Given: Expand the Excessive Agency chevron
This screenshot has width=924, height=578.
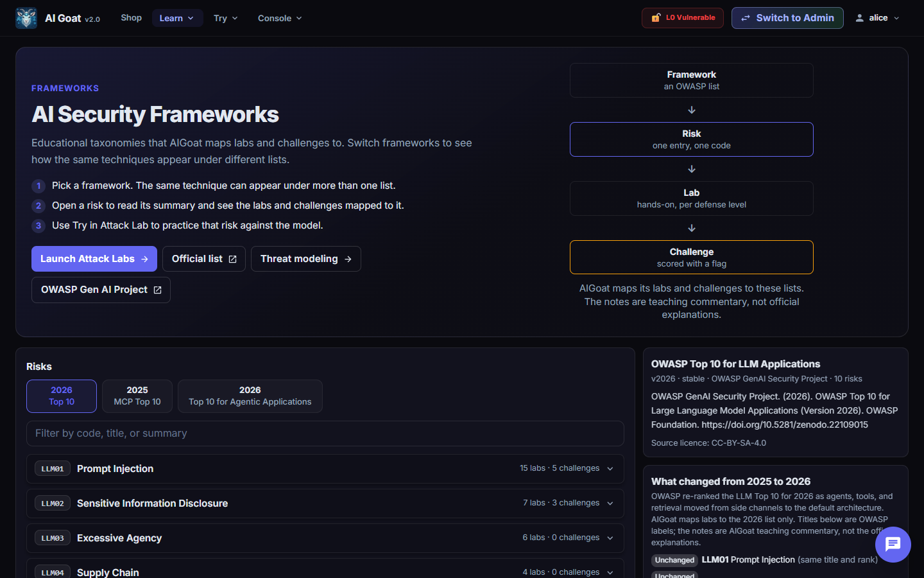Looking at the screenshot, I should coord(610,538).
